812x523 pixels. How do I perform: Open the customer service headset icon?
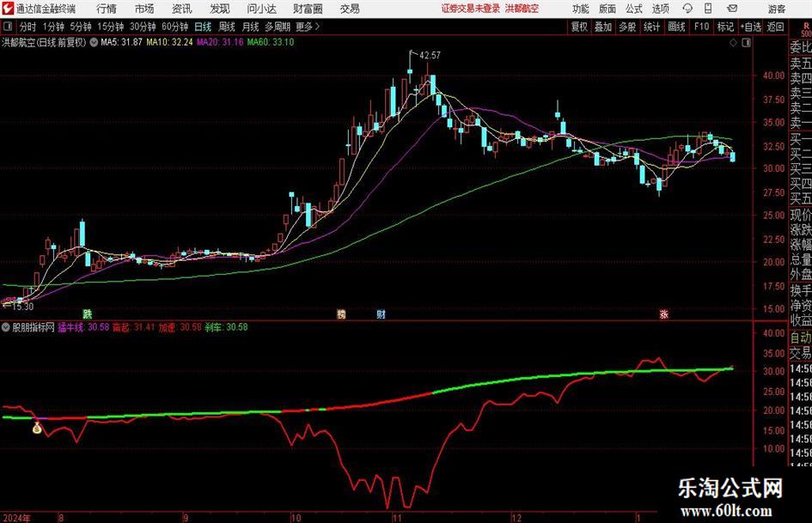687,9
